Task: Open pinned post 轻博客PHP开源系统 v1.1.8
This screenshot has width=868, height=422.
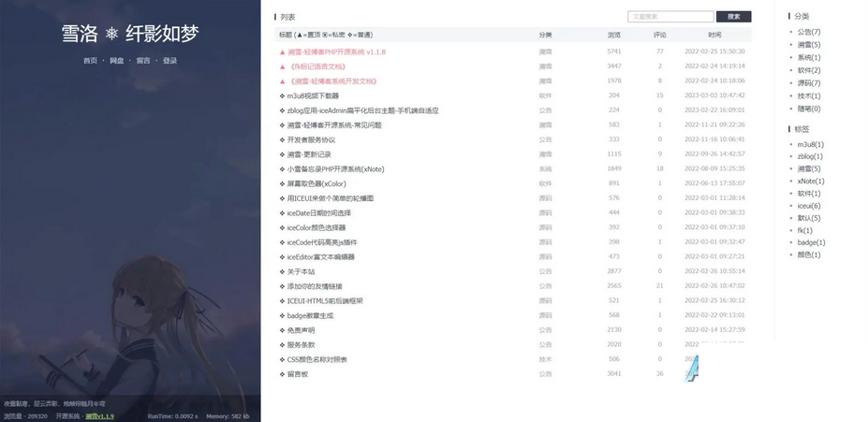Action: (336, 52)
